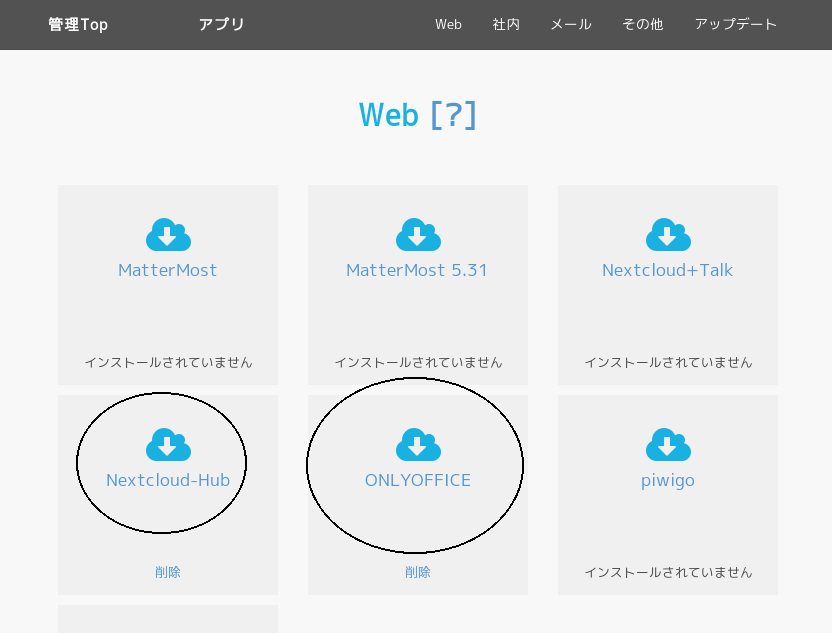
Task: Click the MatterMost 5.31 cloud download icon
Action: pyautogui.click(x=418, y=235)
